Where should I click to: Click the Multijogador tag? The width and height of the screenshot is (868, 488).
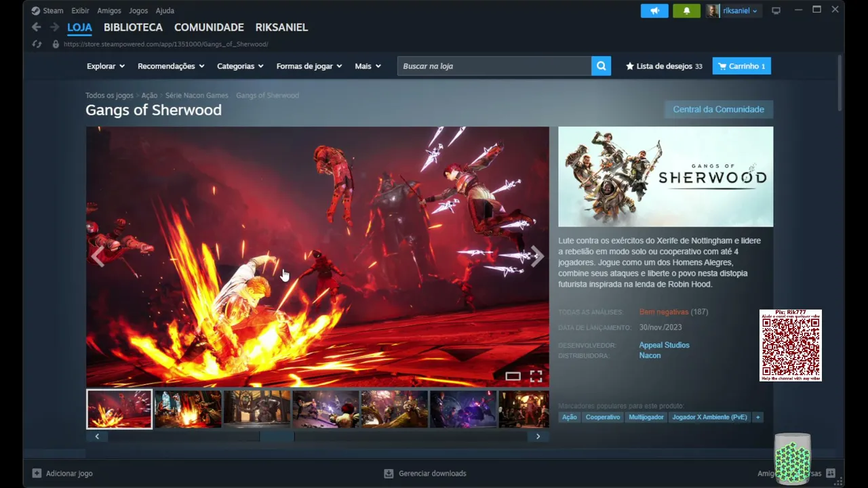(646, 417)
